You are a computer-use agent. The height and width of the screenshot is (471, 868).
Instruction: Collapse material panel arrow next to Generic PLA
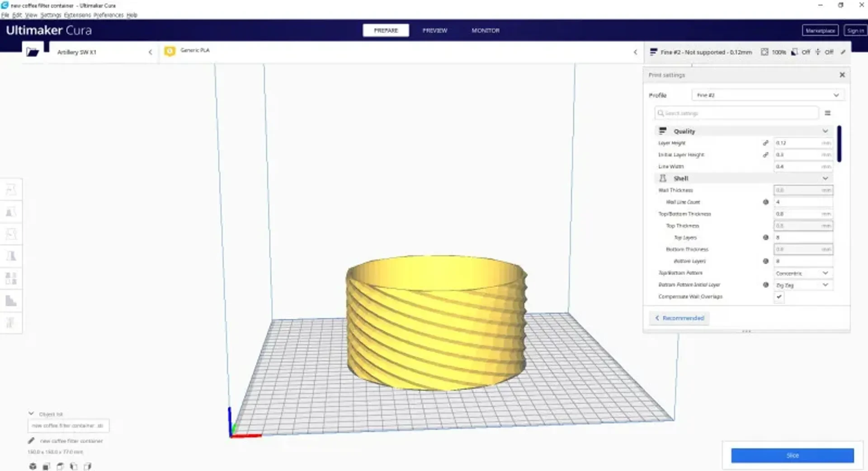(635, 52)
